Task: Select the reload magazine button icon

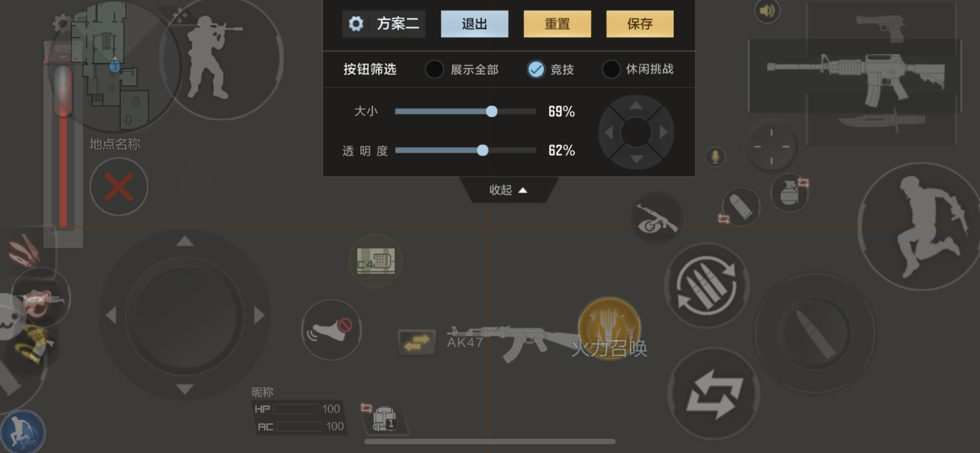Action: pos(707,286)
